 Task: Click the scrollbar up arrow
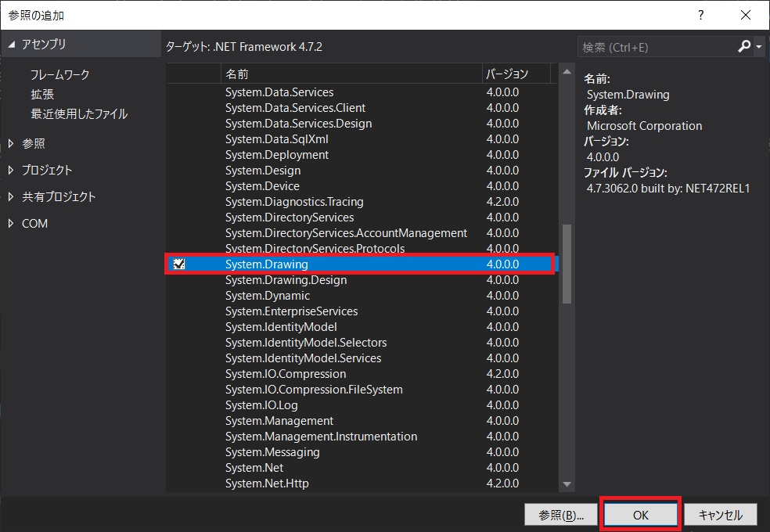click(567, 72)
